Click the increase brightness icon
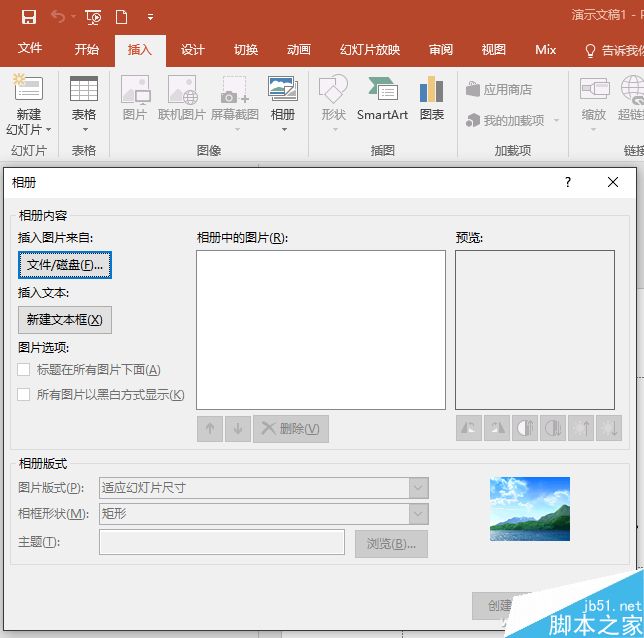The width and height of the screenshot is (644, 638). point(581,428)
